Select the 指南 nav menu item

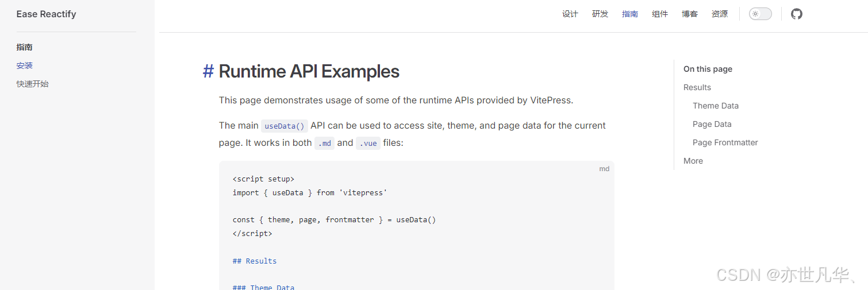(630, 14)
